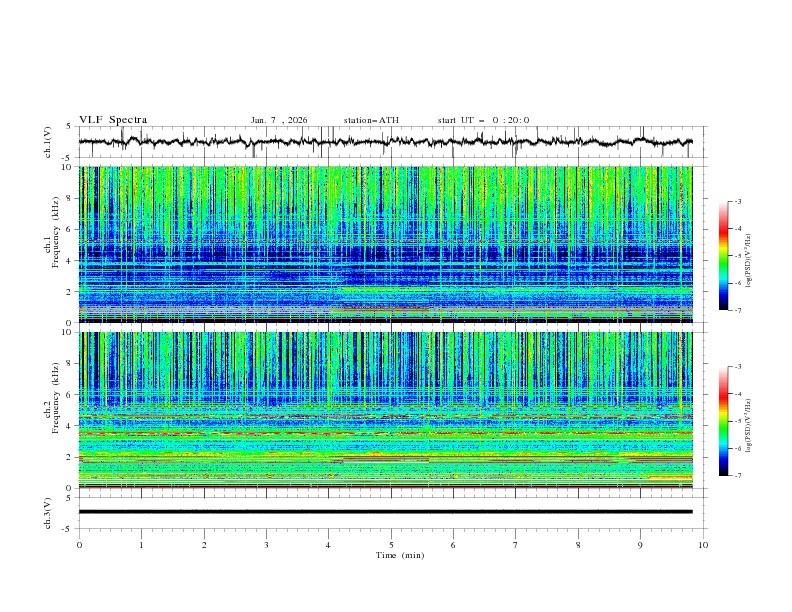792x612 pixels.
Task: Click the "Time (min)" axis title
Action: [400, 555]
